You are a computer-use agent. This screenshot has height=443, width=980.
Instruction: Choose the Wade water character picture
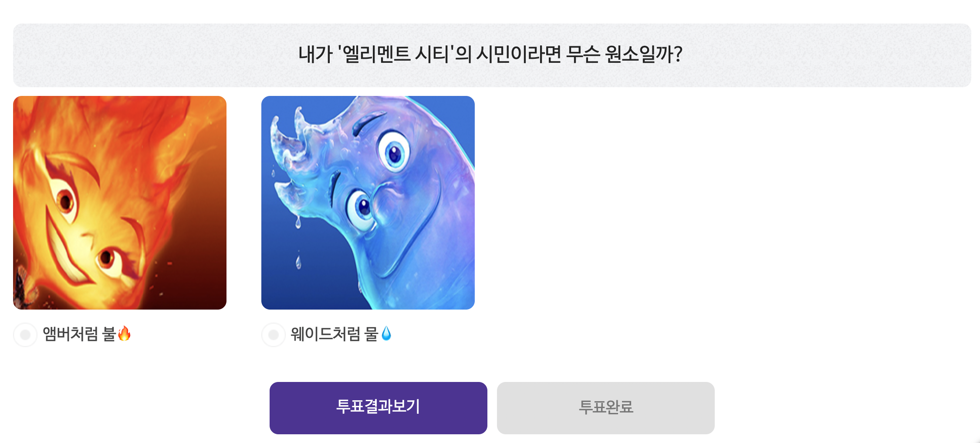tap(368, 203)
